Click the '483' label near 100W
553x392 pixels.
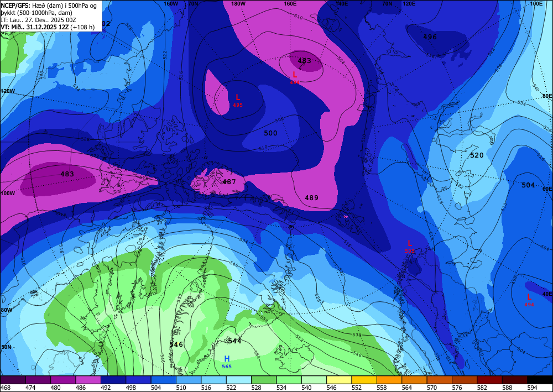coord(67,174)
